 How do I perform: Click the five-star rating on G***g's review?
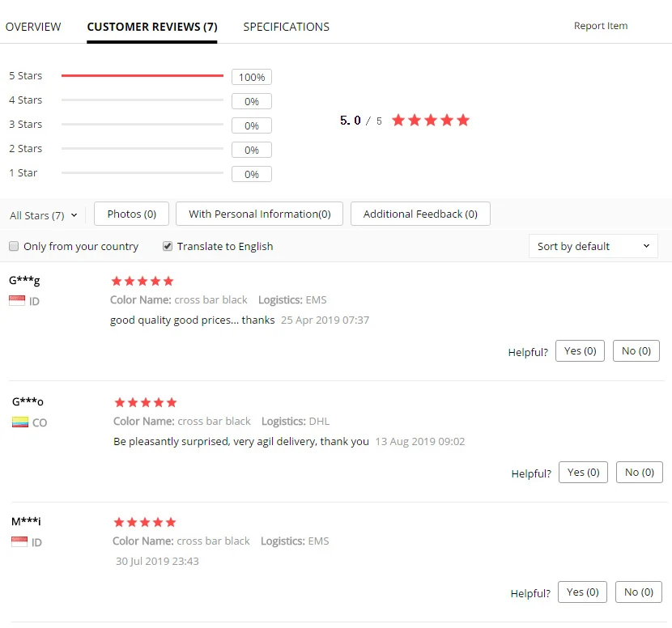click(x=142, y=281)
